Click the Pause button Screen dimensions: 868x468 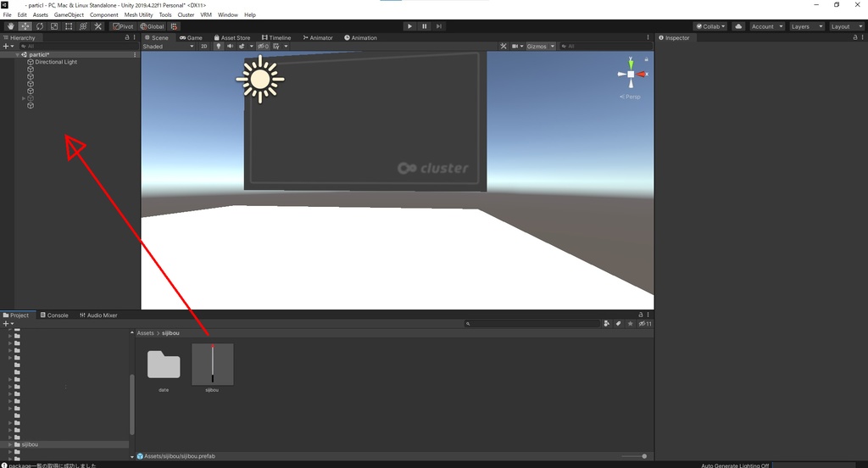tap(425, 26)
